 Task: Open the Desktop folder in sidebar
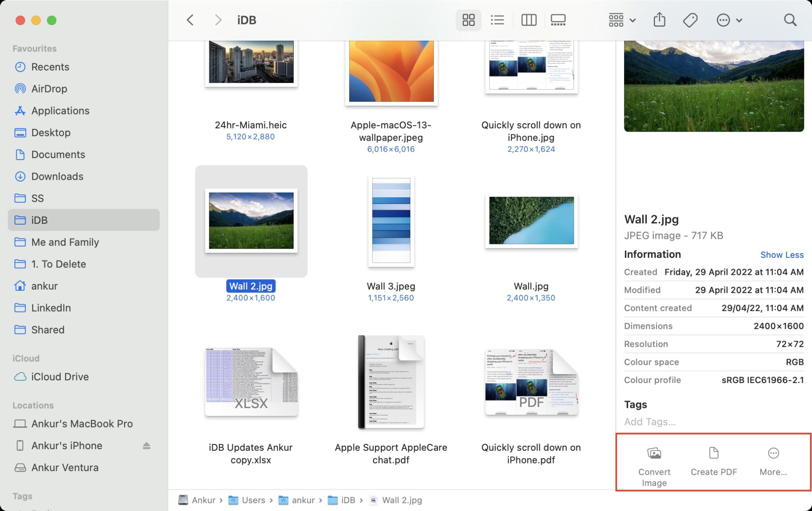click(x=83, y=133)
